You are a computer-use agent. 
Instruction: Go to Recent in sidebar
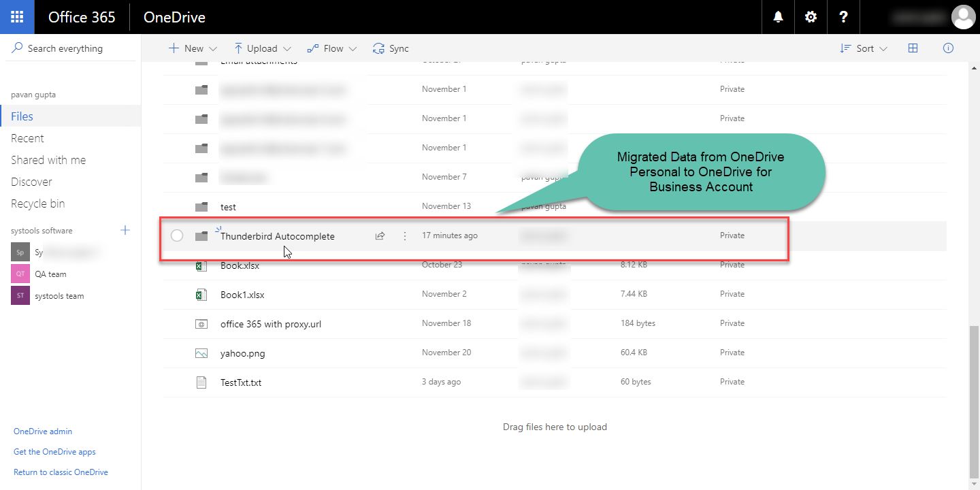27,138
